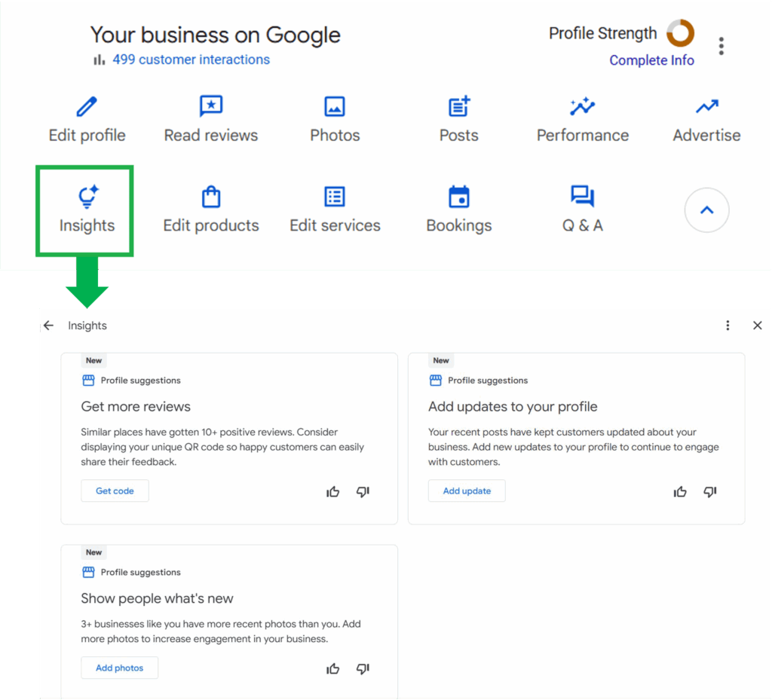Open the Bookings calendar icon
This screenshot has width=772, height=700.
pos(458,198)
